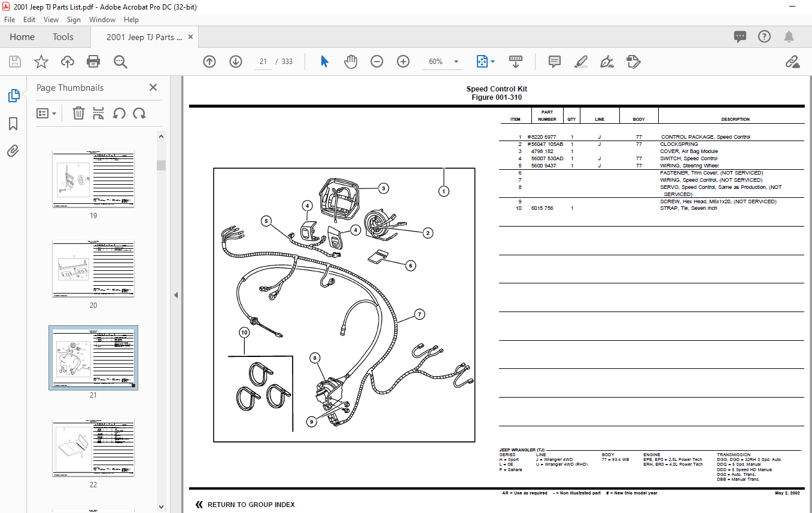Open the Attachments paperclip pane
812x513 pixels.
click(13, 151)
